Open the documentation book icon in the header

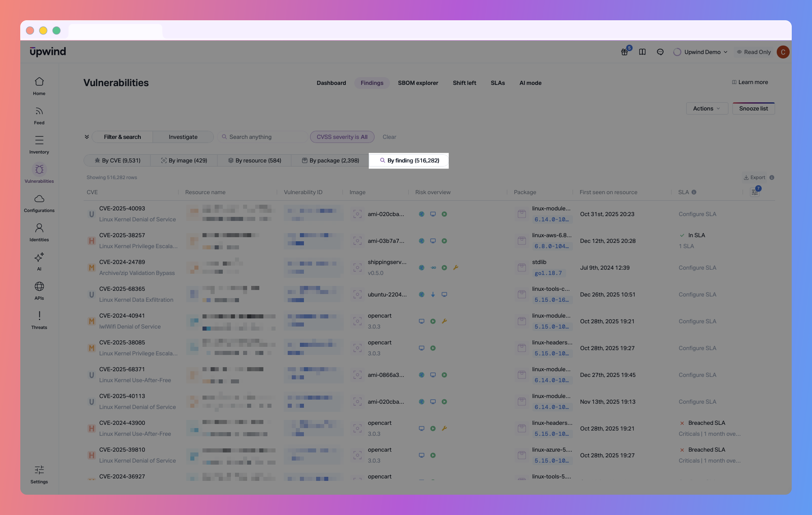click(x=642, y=52)
